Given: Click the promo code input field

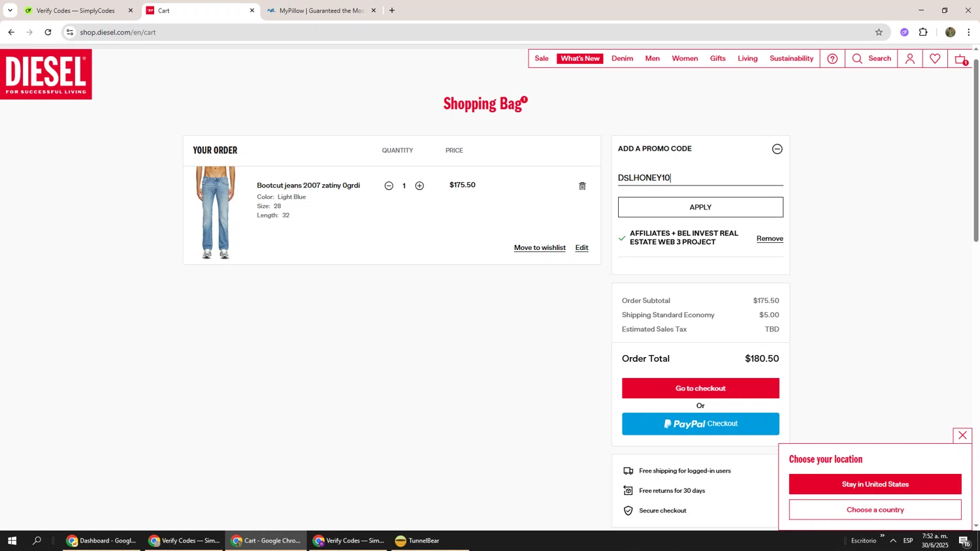Looking at the screenshot, I should [x=700, y=178].
